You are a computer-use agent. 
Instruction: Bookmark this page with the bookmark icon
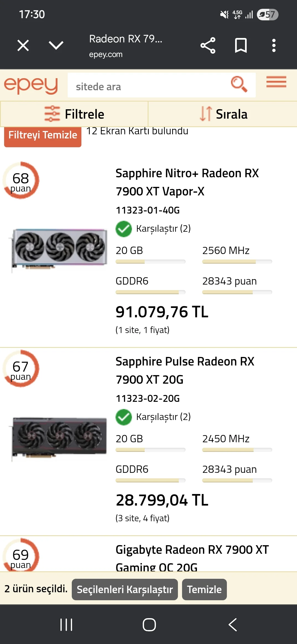pyautogui.click(x=241, y=45)
